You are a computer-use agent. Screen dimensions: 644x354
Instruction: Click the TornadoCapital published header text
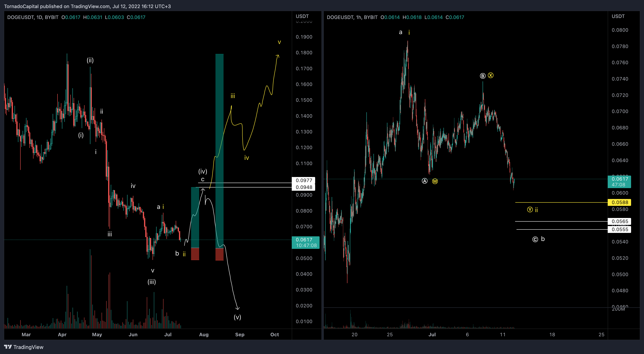tap(87, 6)
